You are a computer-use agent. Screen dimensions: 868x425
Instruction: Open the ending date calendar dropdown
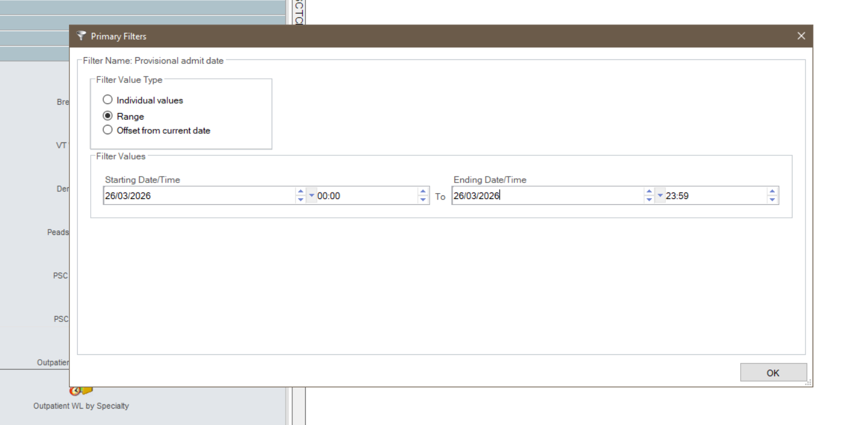click(660, 196)
